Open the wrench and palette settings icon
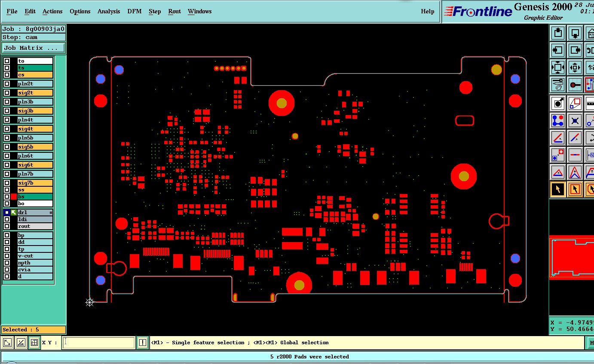The image size is (594, 364). point(558,85)
